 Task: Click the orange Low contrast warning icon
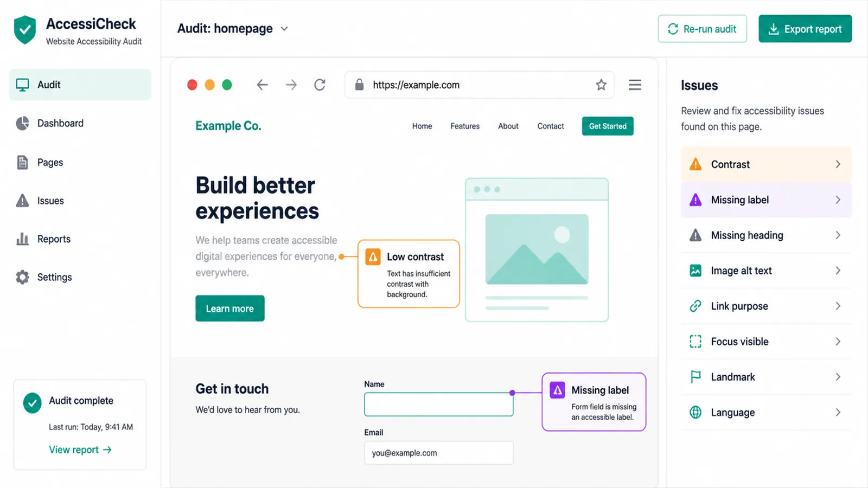point(373,256)
